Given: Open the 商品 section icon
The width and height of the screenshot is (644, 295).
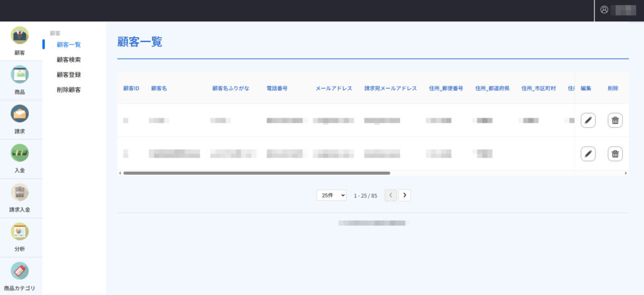Looking at the screenshot, I should [20, 75].
